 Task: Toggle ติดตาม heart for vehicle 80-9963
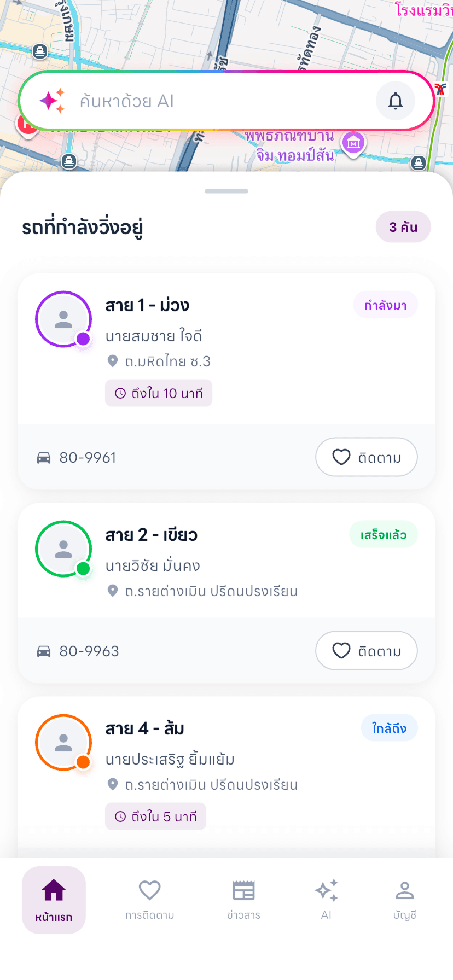pyautogui.click(x=367, y=651)
